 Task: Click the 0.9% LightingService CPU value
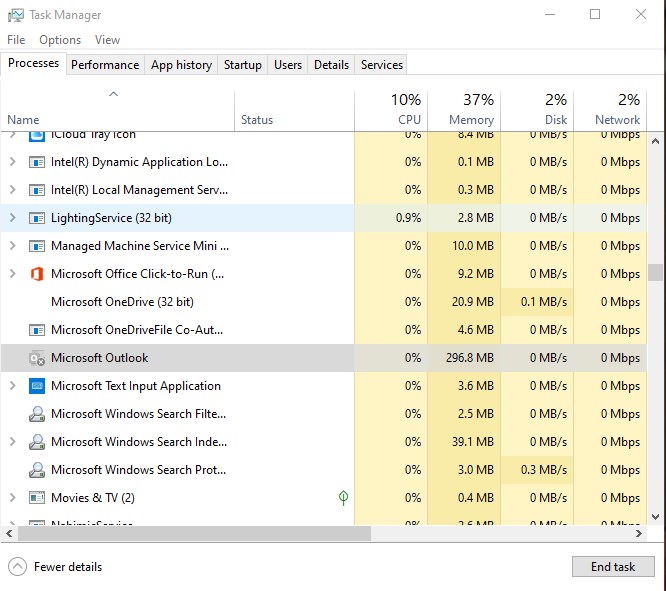point(408,218)
